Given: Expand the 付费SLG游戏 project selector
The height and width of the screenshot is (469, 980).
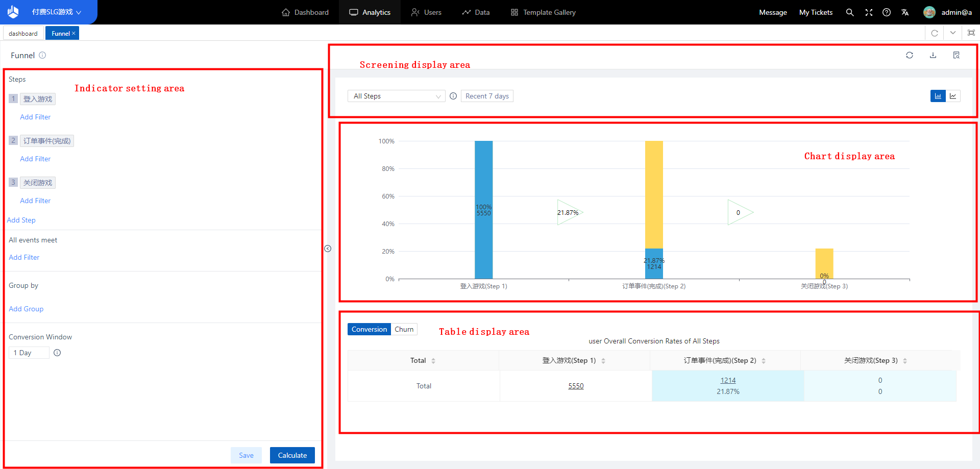Looking at the screenshot, I should tap(56, 12).
